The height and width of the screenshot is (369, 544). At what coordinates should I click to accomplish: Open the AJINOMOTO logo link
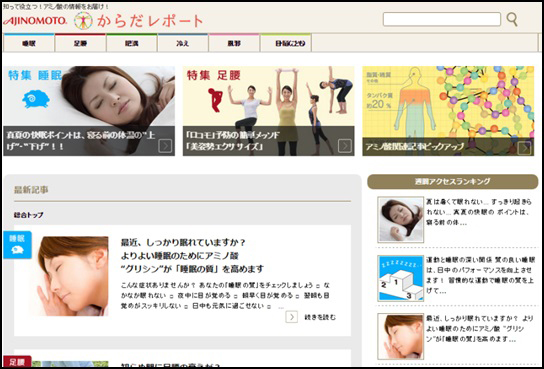[x=35, y=21]
